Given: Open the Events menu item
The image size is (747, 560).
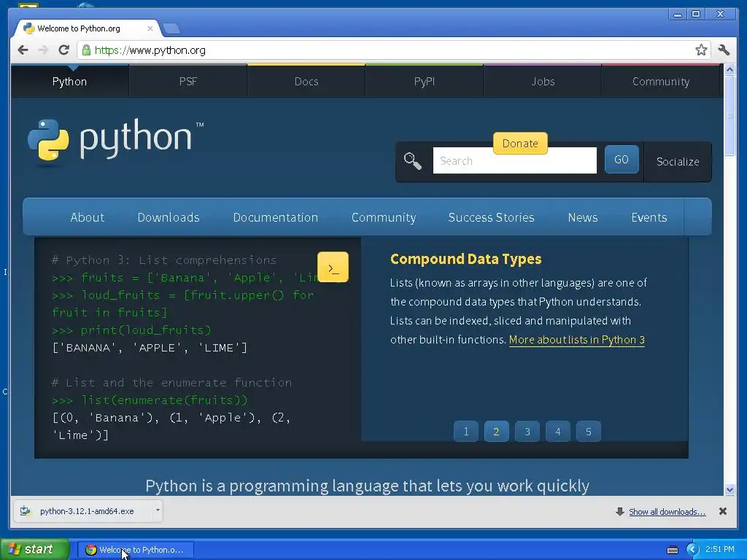Looking at the screenshot, I should coord(649,217).
